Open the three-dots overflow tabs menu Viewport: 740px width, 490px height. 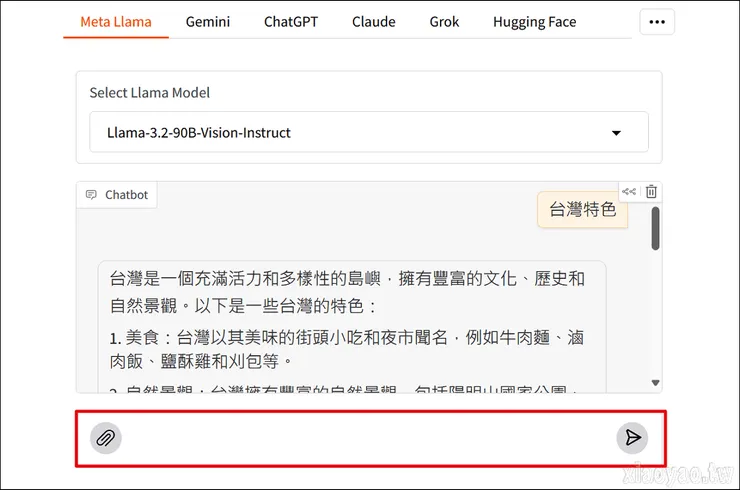[x=657, y=22]
